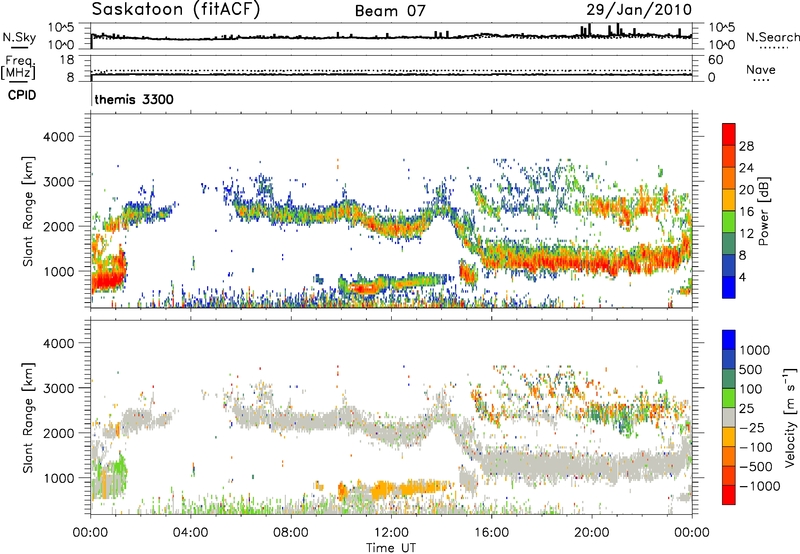
Task: Click the '08:00' time axis label
Action: pos(291,533)
